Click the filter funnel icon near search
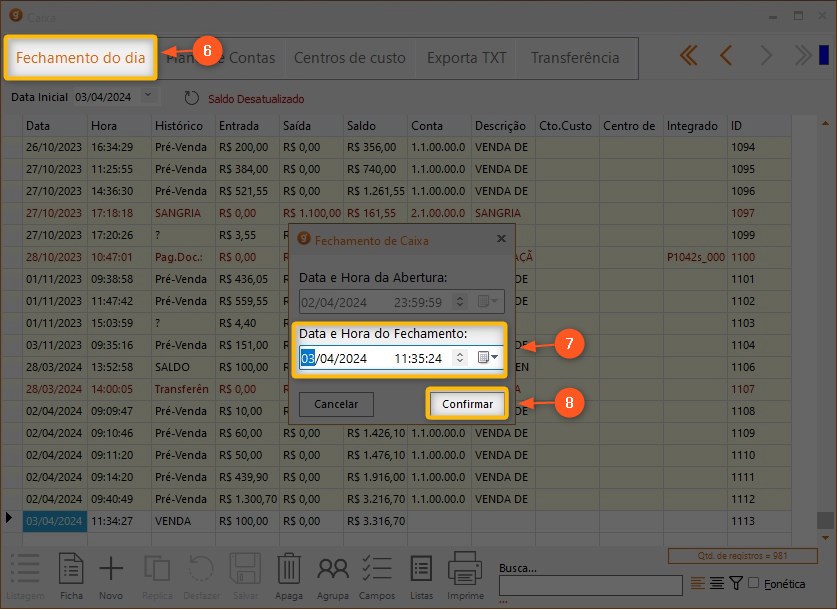The image size is (837, 609). 736,583
